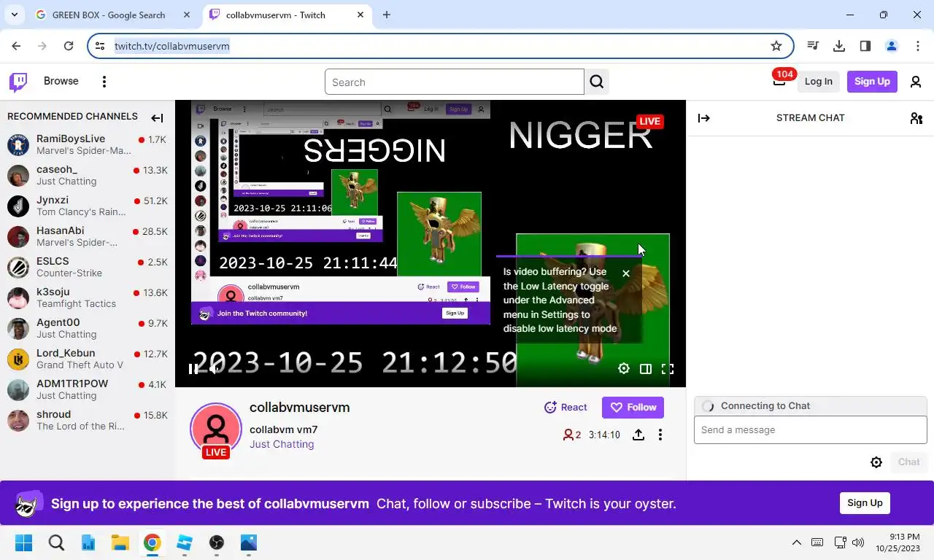934x560 pixels.
Task: Open the user profile icon in header
Action: (x=916, y=82)
